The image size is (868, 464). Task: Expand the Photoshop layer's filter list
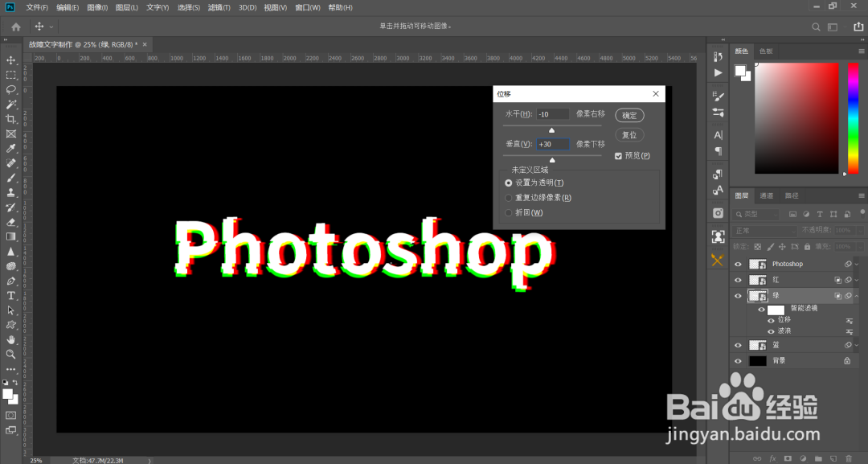(857, 264)
